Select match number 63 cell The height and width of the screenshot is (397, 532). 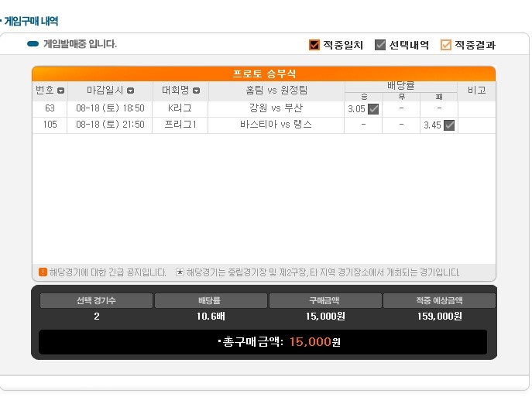pyautogui.click(x=50, y=108)
